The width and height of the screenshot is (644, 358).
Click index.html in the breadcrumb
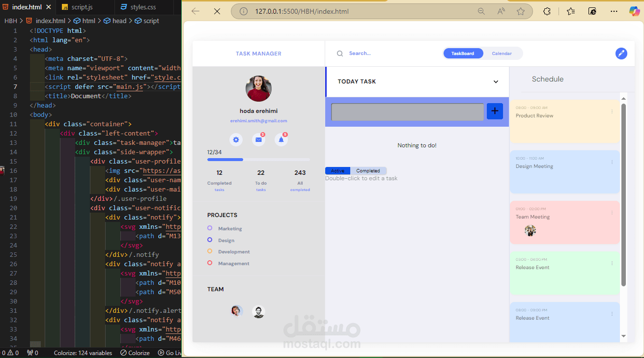46,21
